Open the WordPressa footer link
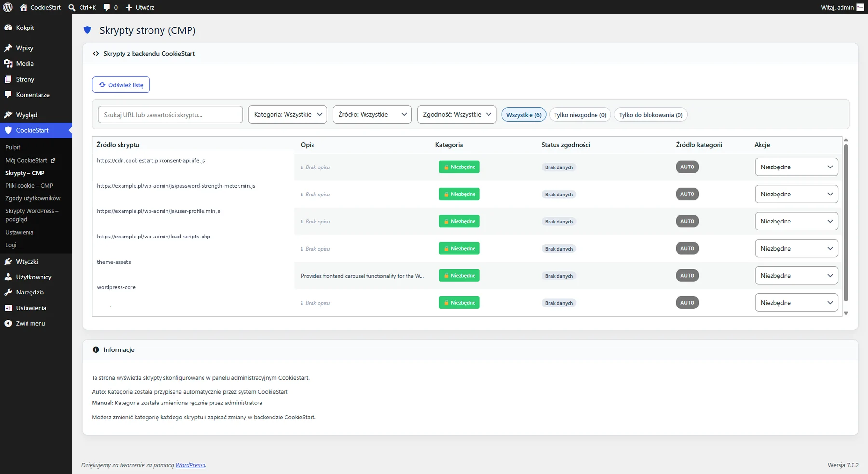This screenshot has width=868, height=474. point(190,465)
